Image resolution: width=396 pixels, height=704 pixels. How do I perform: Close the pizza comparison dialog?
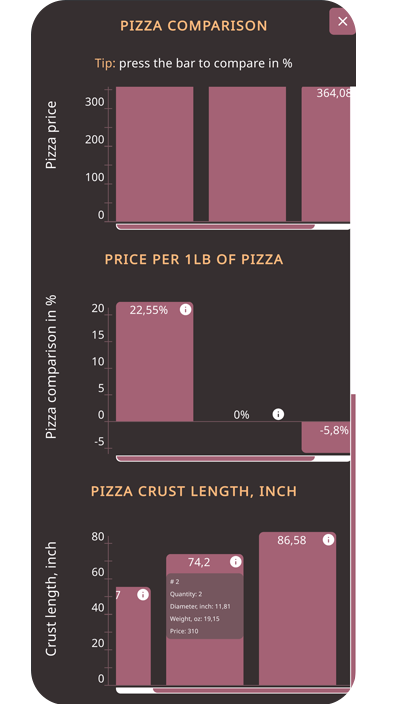[342, 21]
